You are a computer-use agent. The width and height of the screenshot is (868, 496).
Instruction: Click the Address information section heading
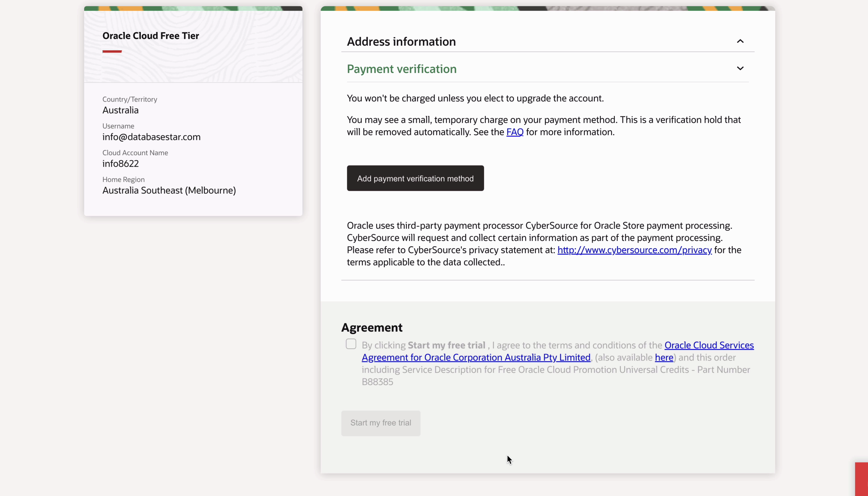401,42
